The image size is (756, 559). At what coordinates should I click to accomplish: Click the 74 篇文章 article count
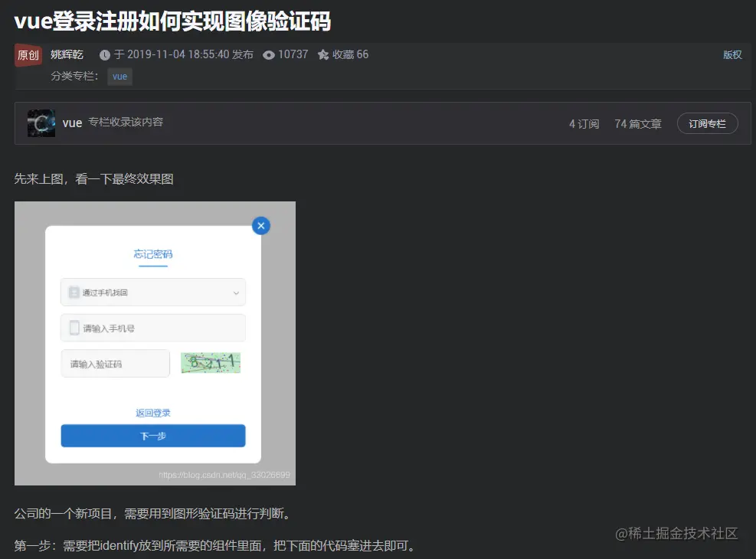point(638,124)
